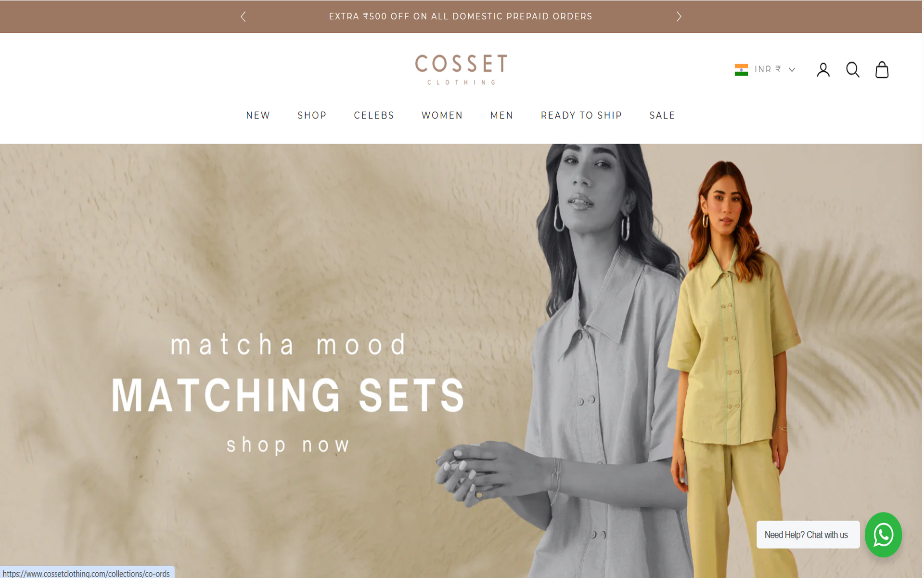Open the account login icon
The width and height of the screenshot is (924, 578).
pyautogui.click(x=823, y=70)
